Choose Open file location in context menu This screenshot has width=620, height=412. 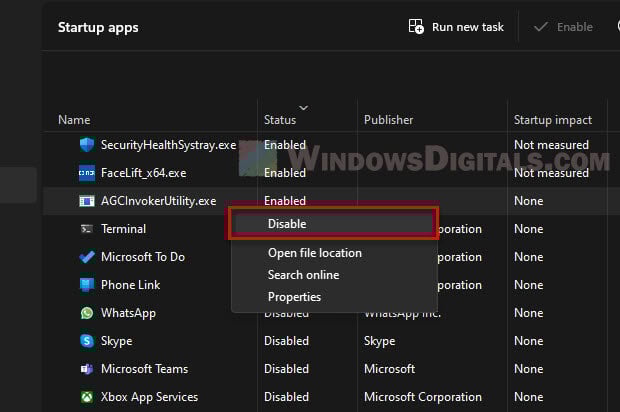pyautogui.click(x=315, y=253)
